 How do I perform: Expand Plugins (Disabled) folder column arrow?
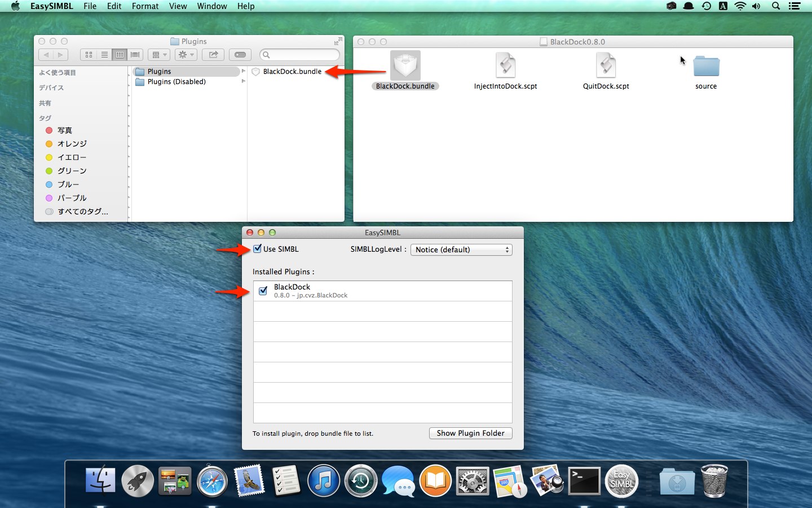(x=244, y=81)
